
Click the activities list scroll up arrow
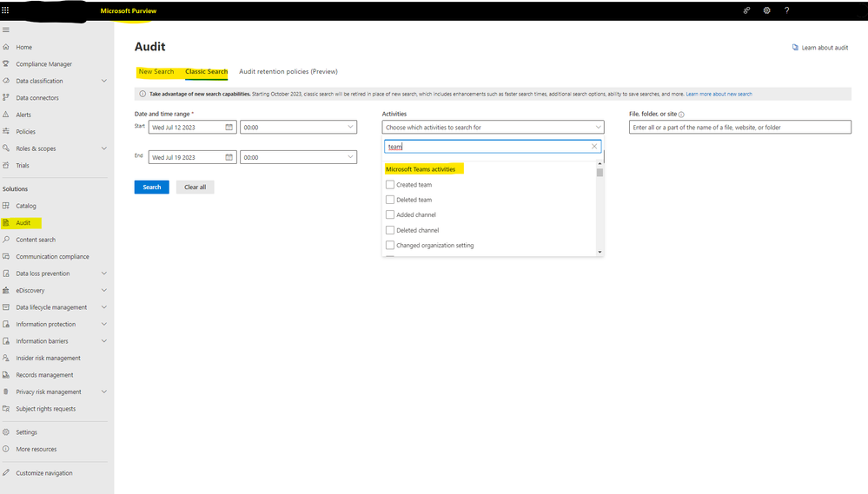coord(600,164)
